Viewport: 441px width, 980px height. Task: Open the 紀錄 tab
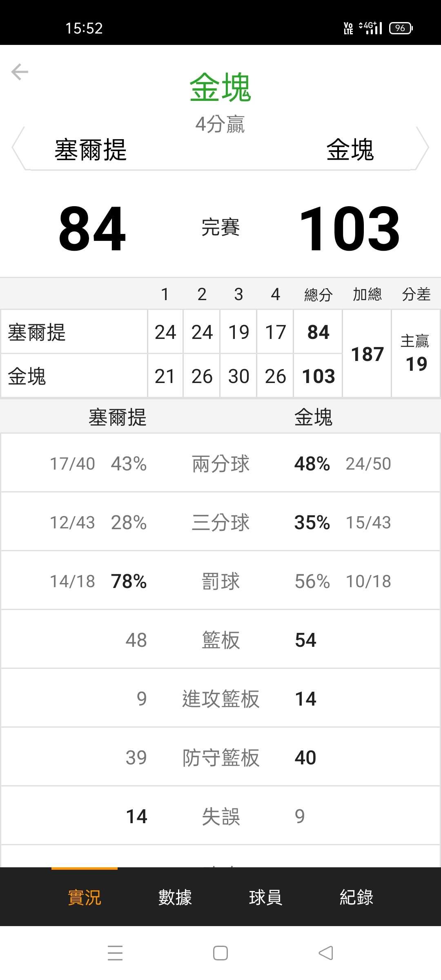click(x=356, y=897)
